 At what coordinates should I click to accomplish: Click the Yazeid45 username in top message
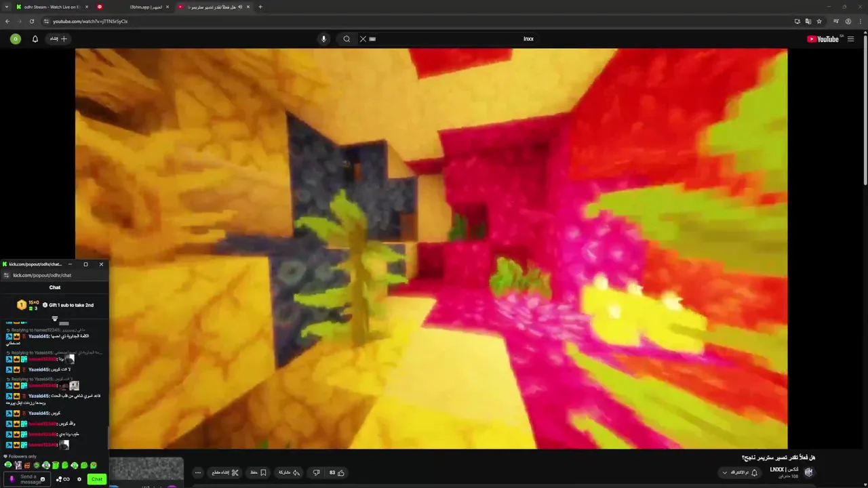(39, 336)
